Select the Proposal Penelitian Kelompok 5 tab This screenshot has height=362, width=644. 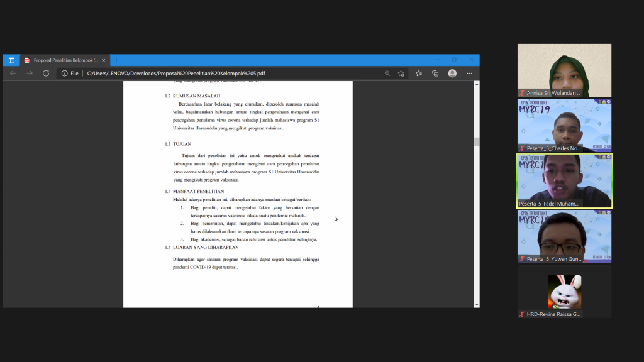(x=65, y=60)
